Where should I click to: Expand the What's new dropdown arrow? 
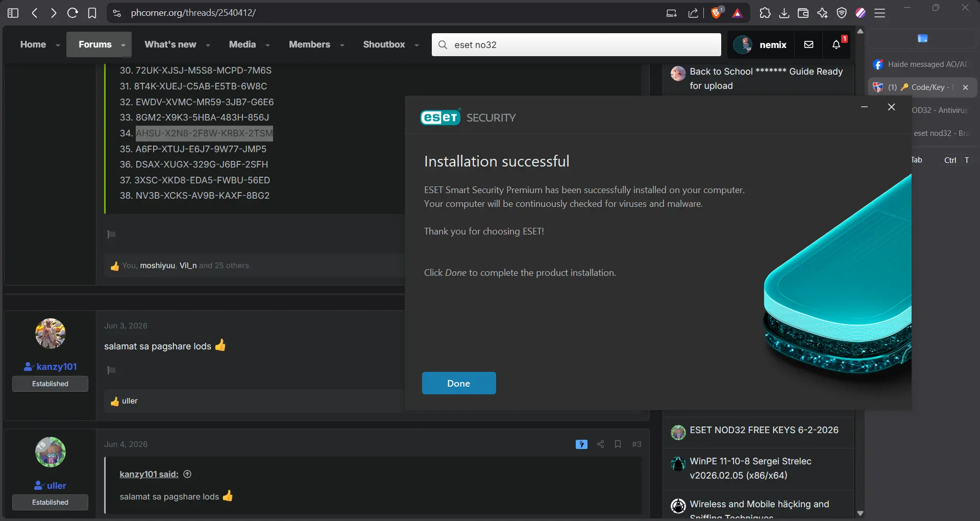point(208,45)
